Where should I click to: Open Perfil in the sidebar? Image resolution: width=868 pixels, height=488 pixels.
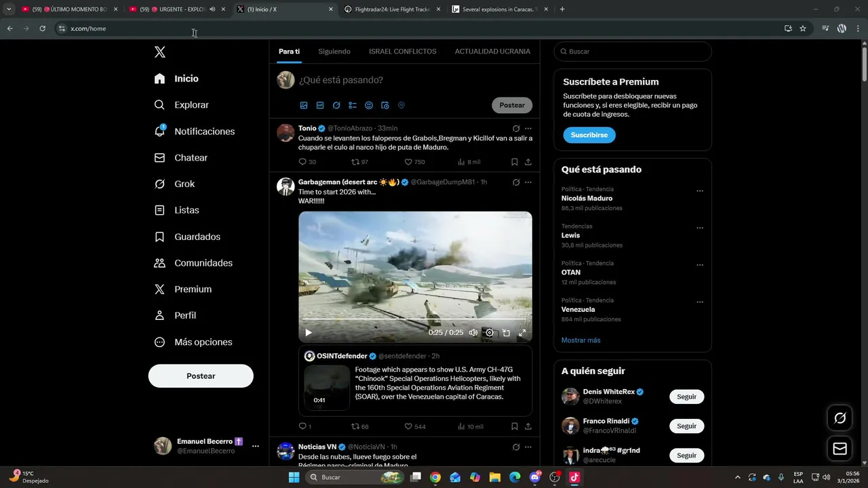pos(175,316)
